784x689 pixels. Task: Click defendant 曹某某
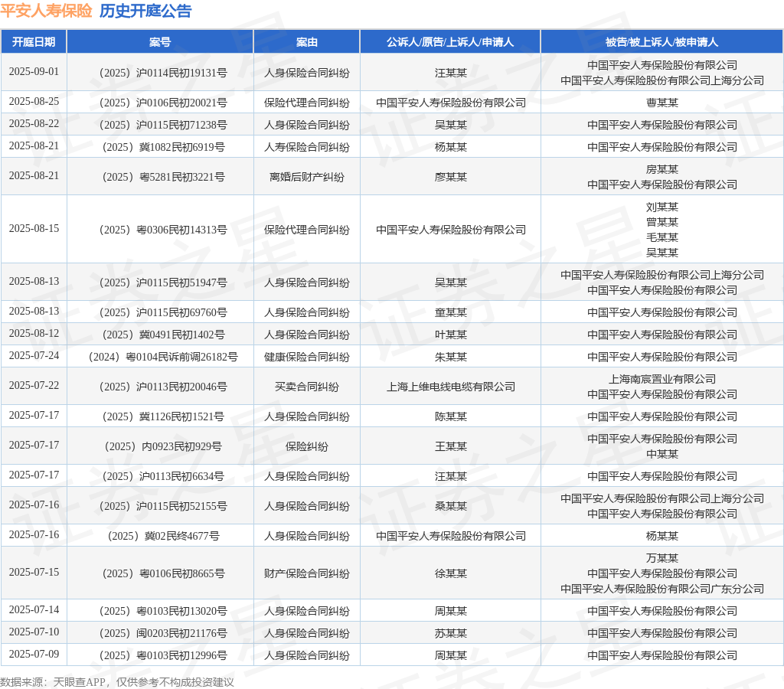662,103
